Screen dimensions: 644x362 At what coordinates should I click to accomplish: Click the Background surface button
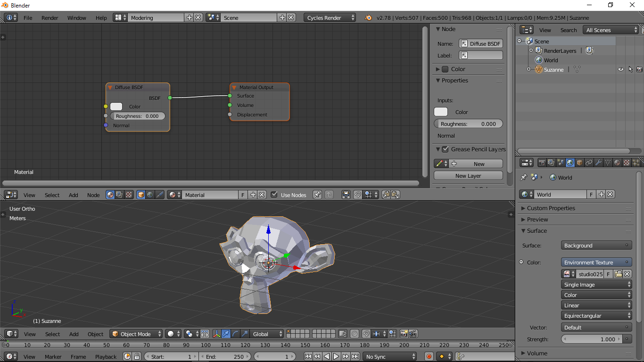click(x=596, y=245)
